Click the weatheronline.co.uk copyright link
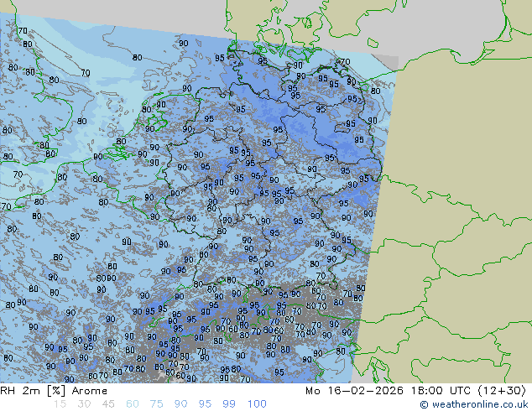 tap(474, 404)
